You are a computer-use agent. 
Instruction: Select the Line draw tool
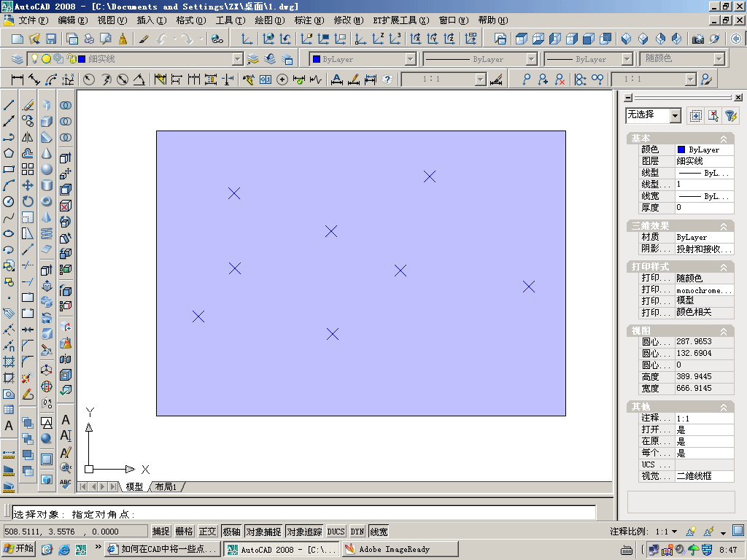[x=9, y=105]
